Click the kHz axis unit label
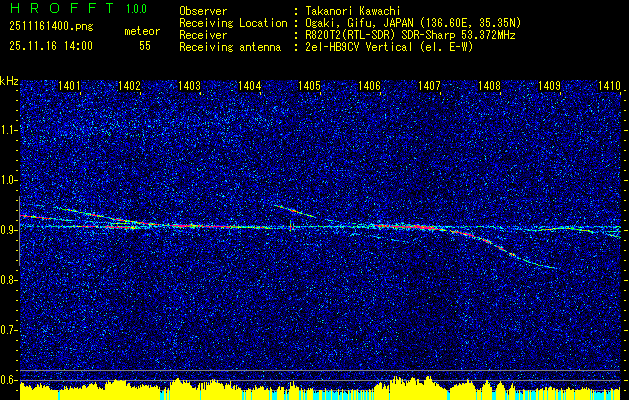This screenshot has width=629, height=400. tap(9, 81)
